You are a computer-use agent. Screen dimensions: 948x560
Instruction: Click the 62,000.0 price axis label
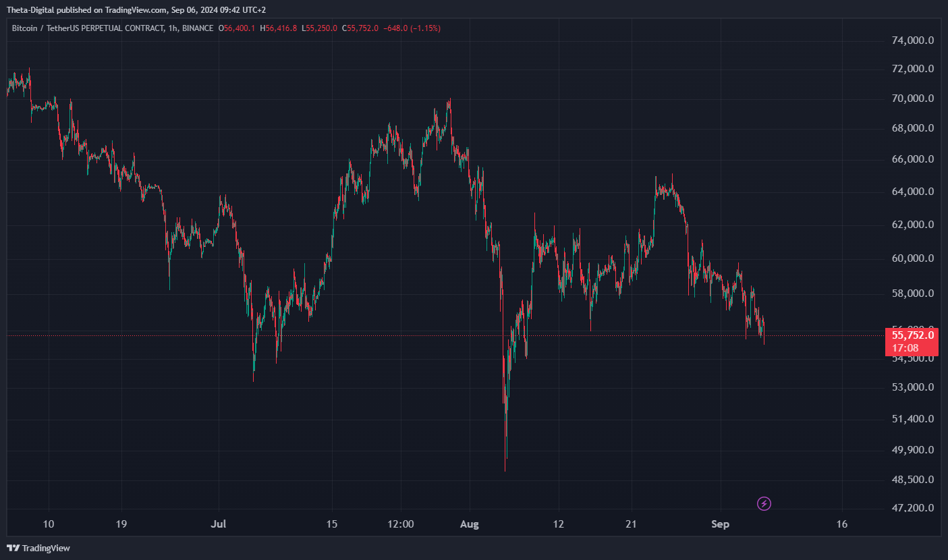pos(912,225)
